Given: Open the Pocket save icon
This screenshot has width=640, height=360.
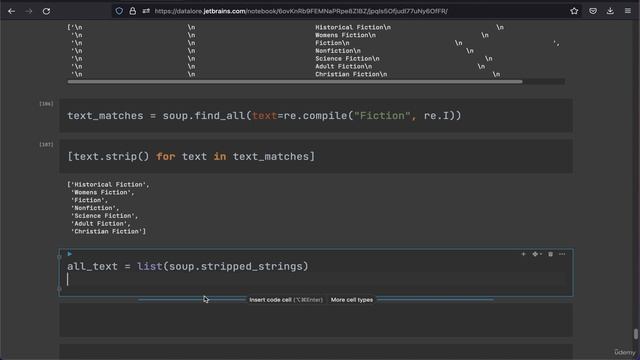Looking at the screenshot, I should pos(593,11).
